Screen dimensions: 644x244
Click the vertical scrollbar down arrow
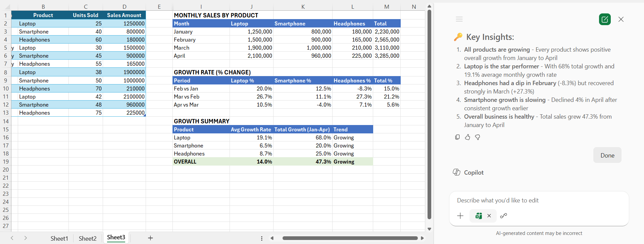tap(429, 229)
